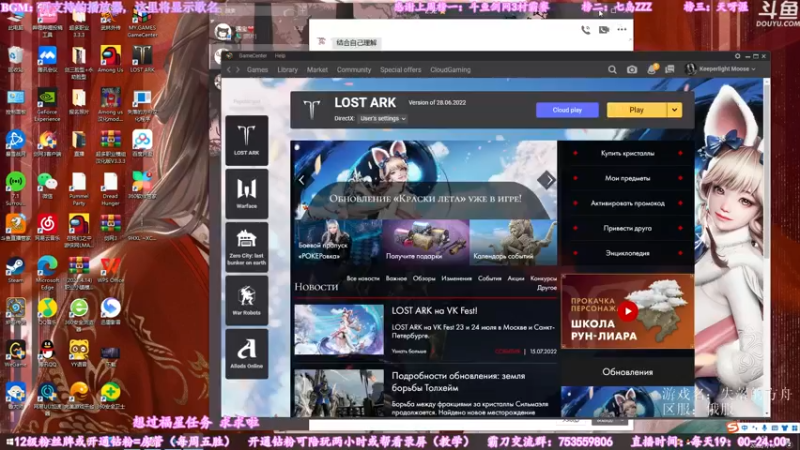Open the WeGame desktop shortcut
The height and width of the screenshot is (450, 800).
(15, 354)
